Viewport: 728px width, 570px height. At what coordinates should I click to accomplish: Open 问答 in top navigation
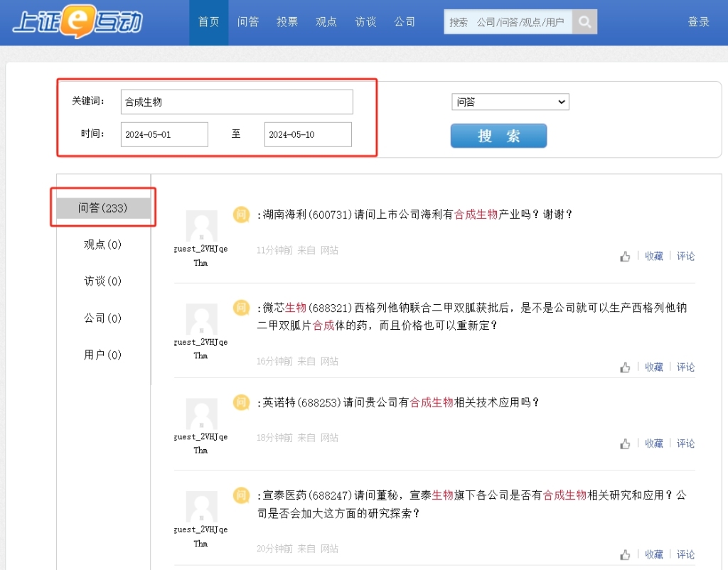coord(248,22)
